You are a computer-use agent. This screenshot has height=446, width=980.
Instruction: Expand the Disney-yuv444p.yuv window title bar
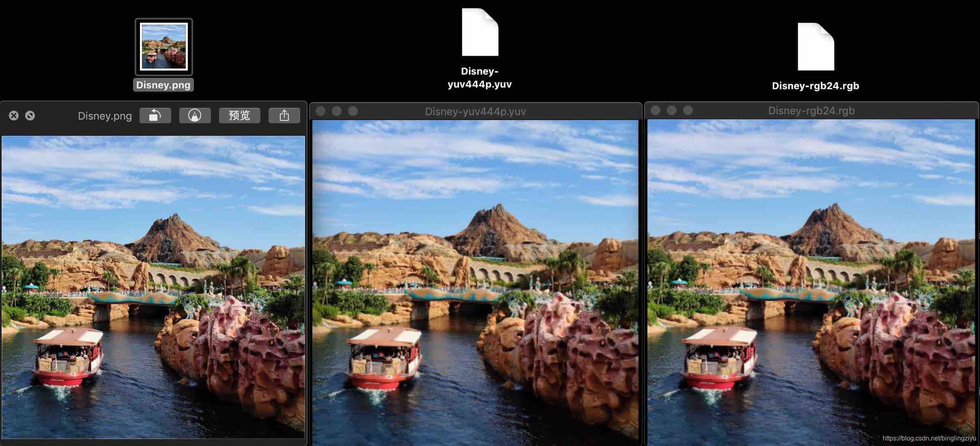coord(476,111)
